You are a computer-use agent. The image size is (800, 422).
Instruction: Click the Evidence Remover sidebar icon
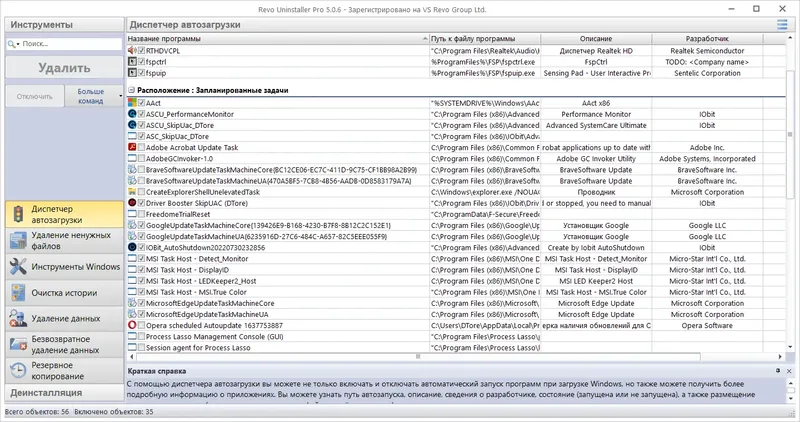tap(18, 318)
